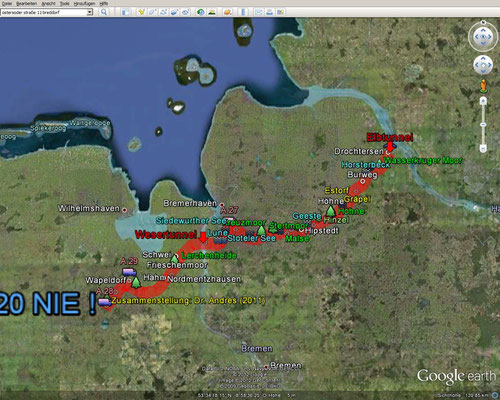This screenshot has height=400, width=500.
Task: Click the red Wesertunnel arrow marker
Action: 203,237
